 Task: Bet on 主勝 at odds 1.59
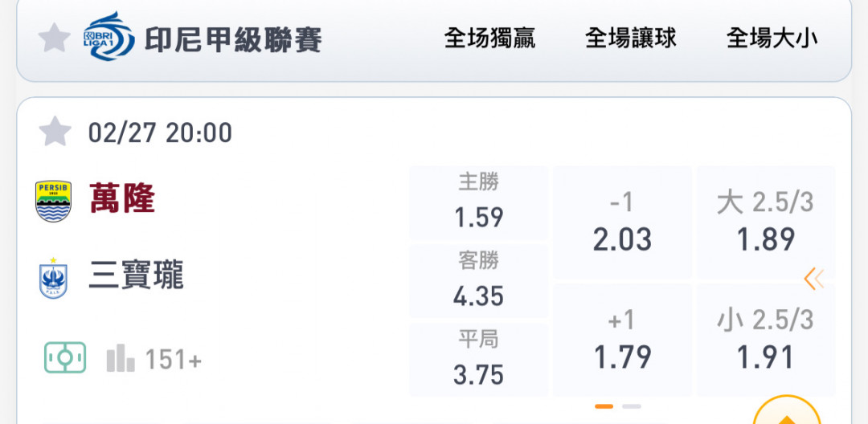tap(479, 202)
